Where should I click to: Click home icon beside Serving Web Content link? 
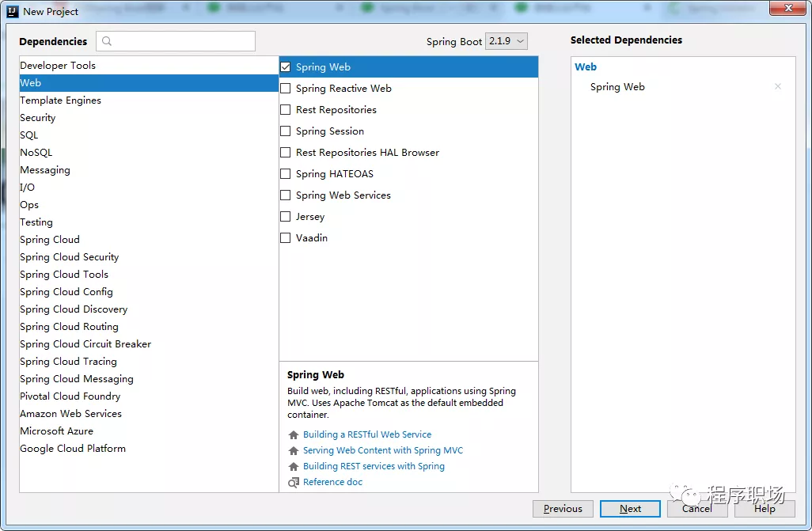click(294, 451)
